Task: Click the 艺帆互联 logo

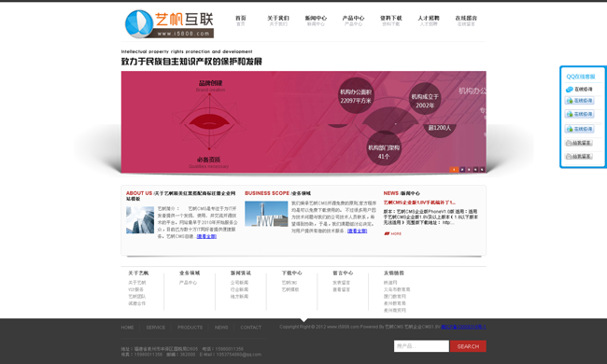Action: pos(169,23)
